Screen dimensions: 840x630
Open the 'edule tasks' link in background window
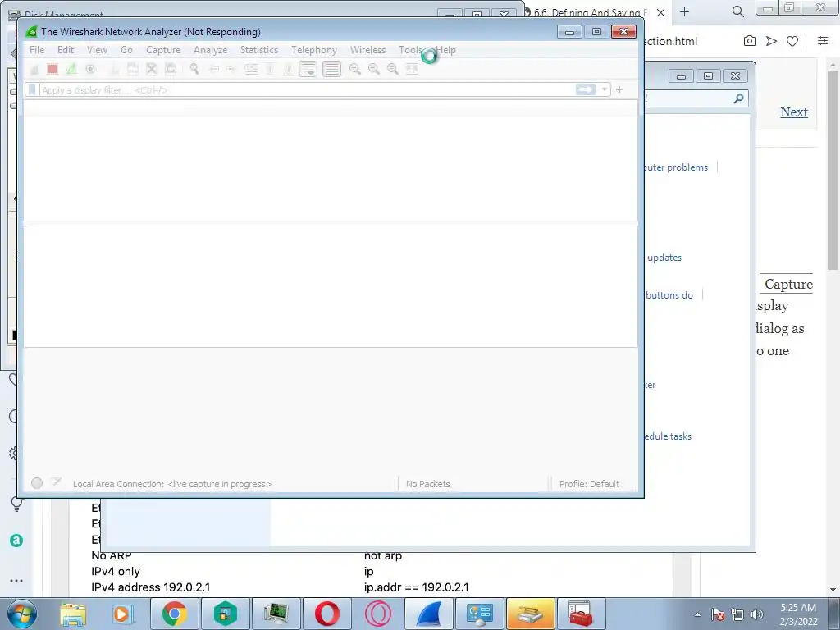coord(668,436)
